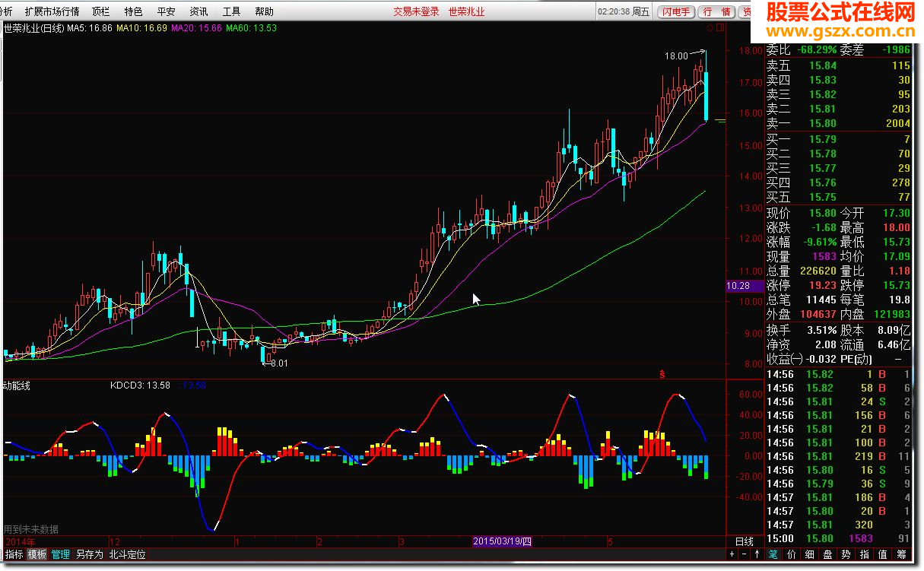The image size is (924, 571).
Task: Select the 模板 tab at bottom left
Action: coord(37,555)
